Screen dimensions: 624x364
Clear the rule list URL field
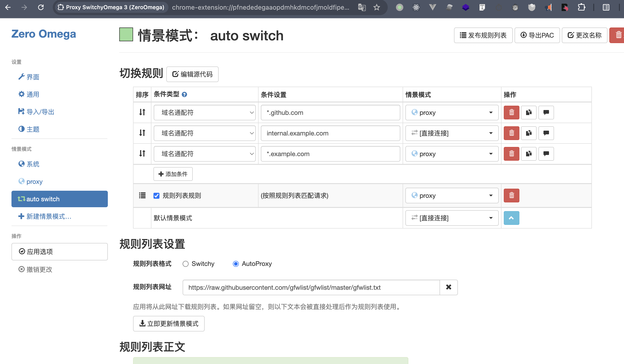pos(448,287)
